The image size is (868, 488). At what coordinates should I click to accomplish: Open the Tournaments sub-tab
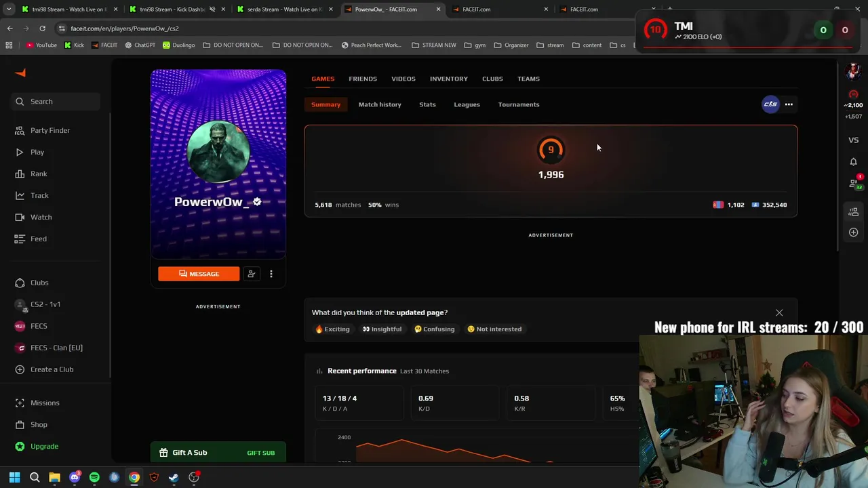pos(519,104)
